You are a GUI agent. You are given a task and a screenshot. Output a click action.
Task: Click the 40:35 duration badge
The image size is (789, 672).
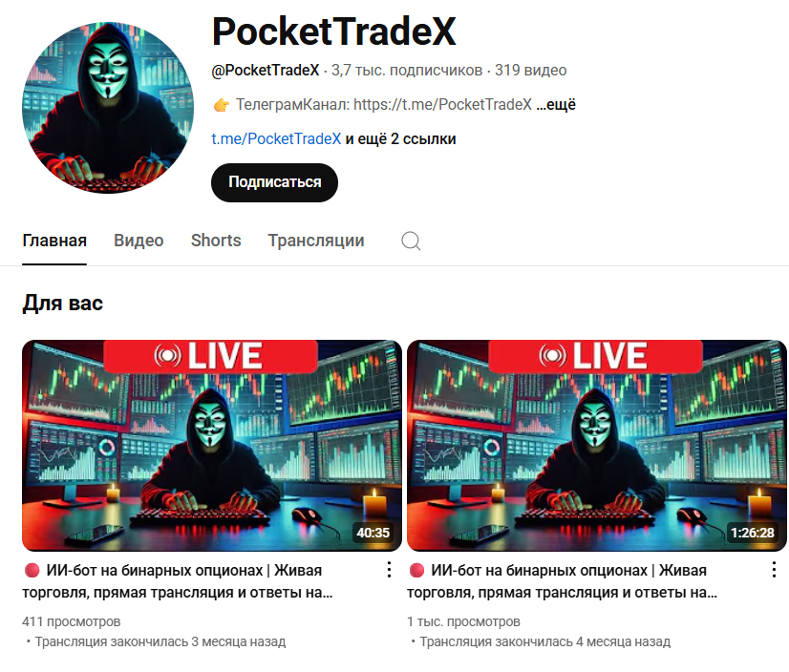[373, 533]
